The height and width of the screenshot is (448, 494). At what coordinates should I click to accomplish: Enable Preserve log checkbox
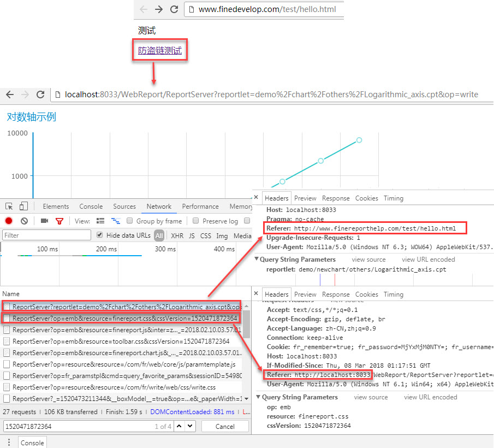[195, 221]
